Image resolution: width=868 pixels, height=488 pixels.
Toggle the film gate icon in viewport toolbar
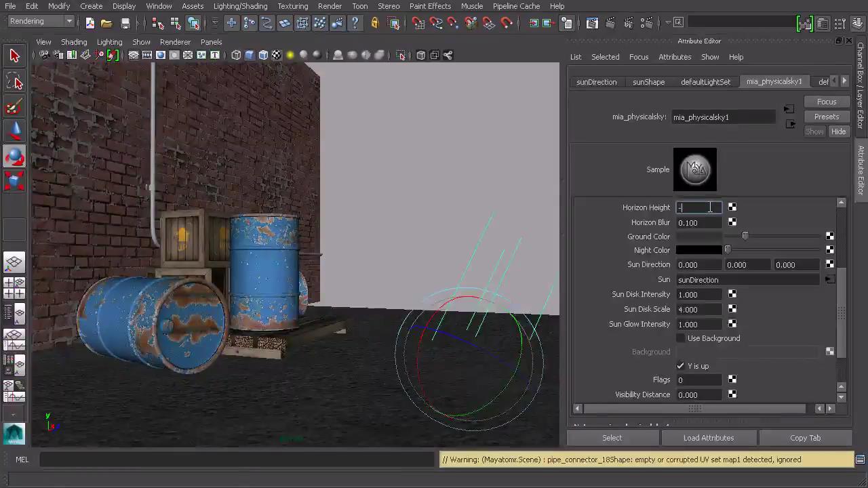(x=147, y=56)
